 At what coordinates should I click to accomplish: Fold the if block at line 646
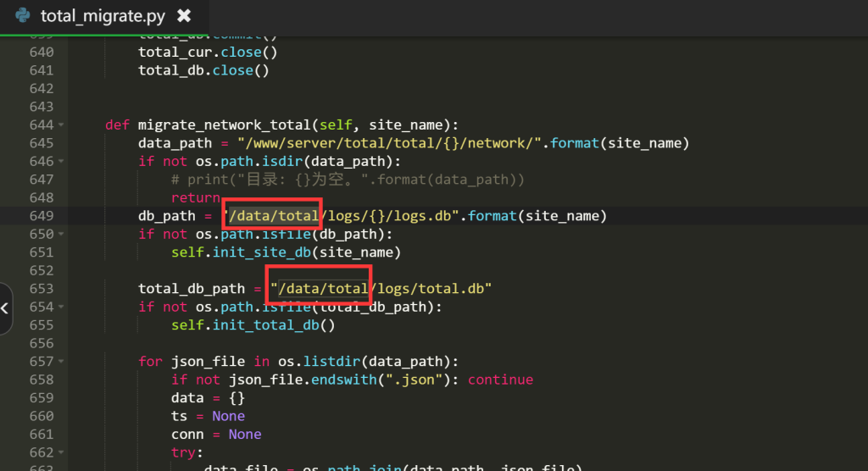62,162
